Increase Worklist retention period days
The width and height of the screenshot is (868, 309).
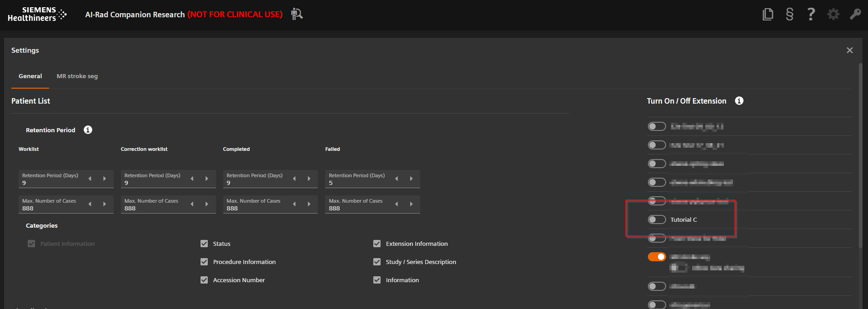pyautogui.click(x=105, y=179)
